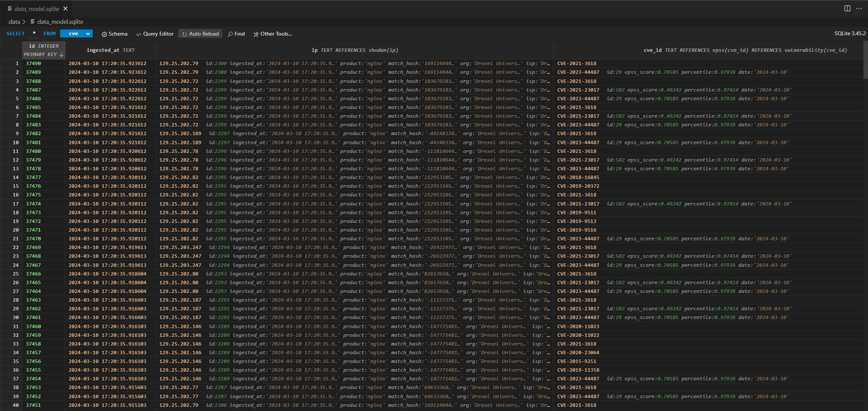The width and height of the screenshot is (868, 411).
Task: Open the more actions ellipsis menu
Action: point(859,8)
